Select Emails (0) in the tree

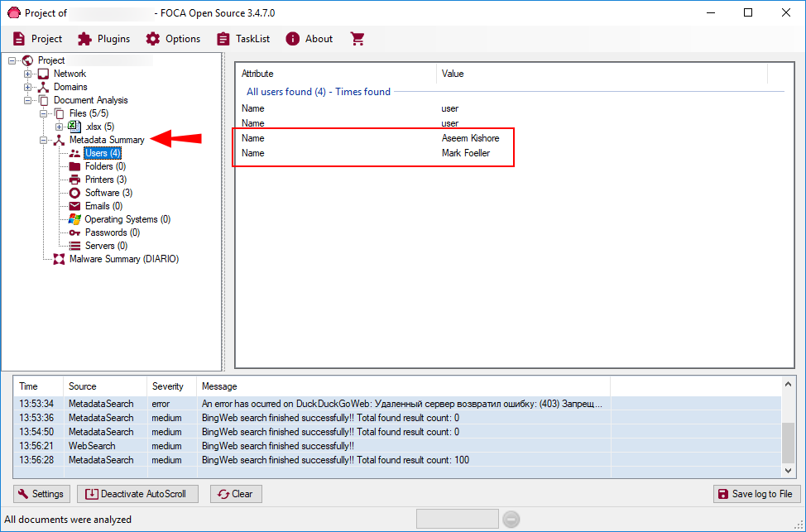coord(103,206)
